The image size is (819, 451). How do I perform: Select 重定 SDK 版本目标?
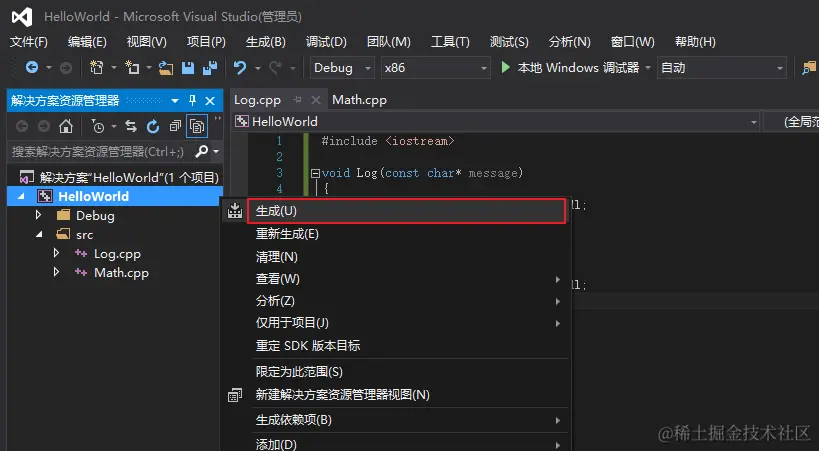(396, 345)
